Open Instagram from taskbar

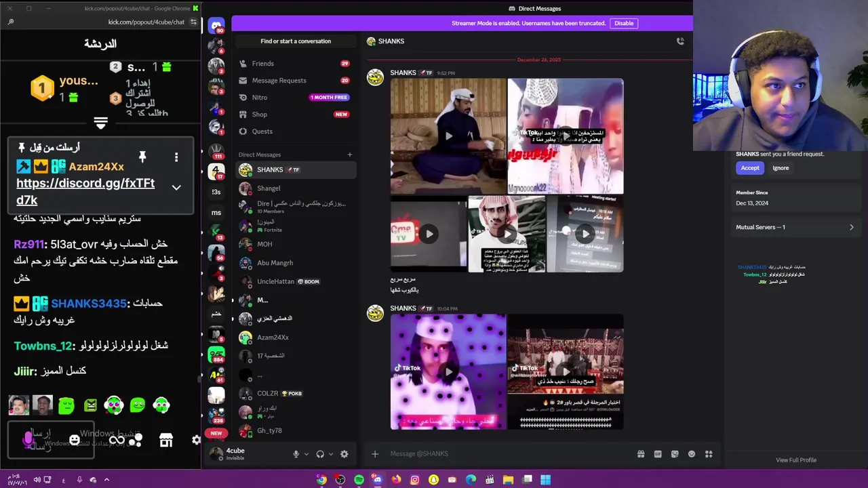point(415,480)
